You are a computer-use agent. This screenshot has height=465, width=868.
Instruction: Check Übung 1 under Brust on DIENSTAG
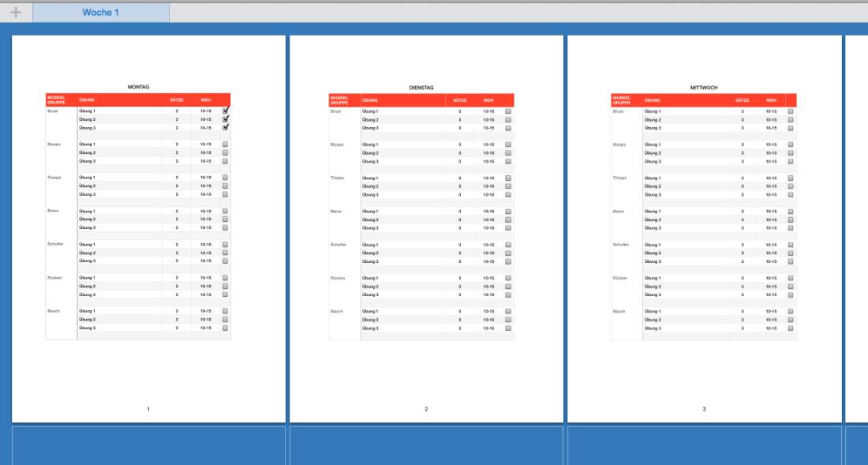(507, 111)
